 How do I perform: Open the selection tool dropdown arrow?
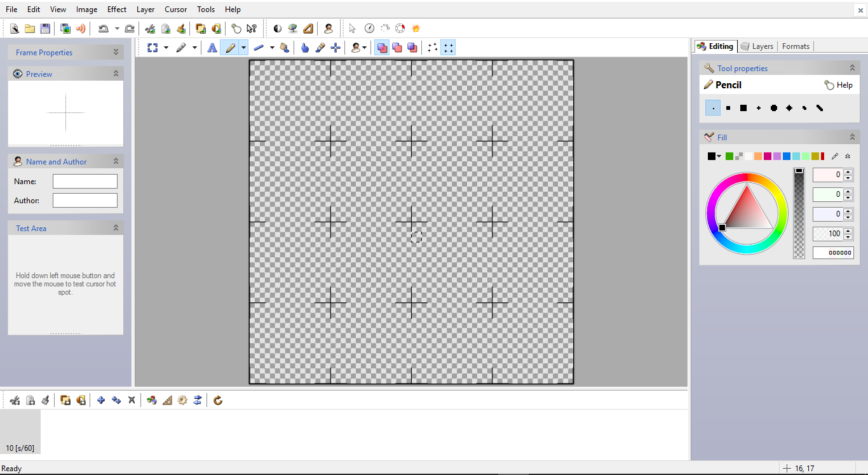[x=166, y=48]
